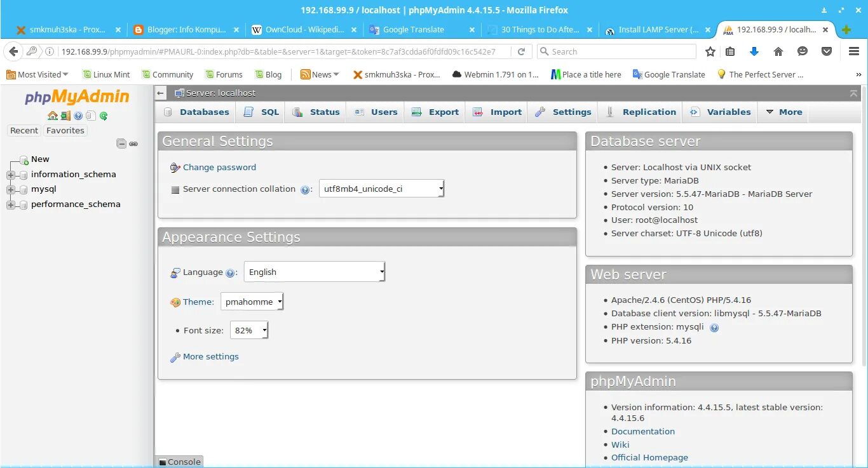Open the Most Visited bookmarks dropdown
This screenshot has height=468, width=868.
(x=37, y=74)
